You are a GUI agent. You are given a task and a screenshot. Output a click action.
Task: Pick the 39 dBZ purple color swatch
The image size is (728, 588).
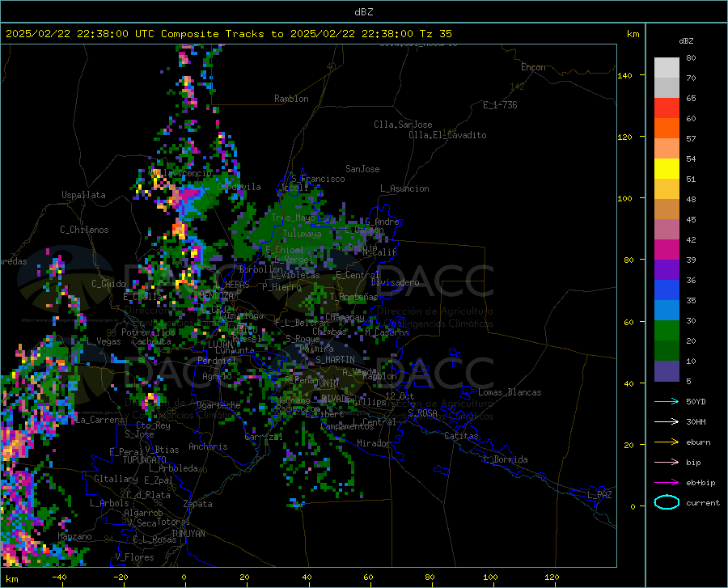tap(667, 270)
